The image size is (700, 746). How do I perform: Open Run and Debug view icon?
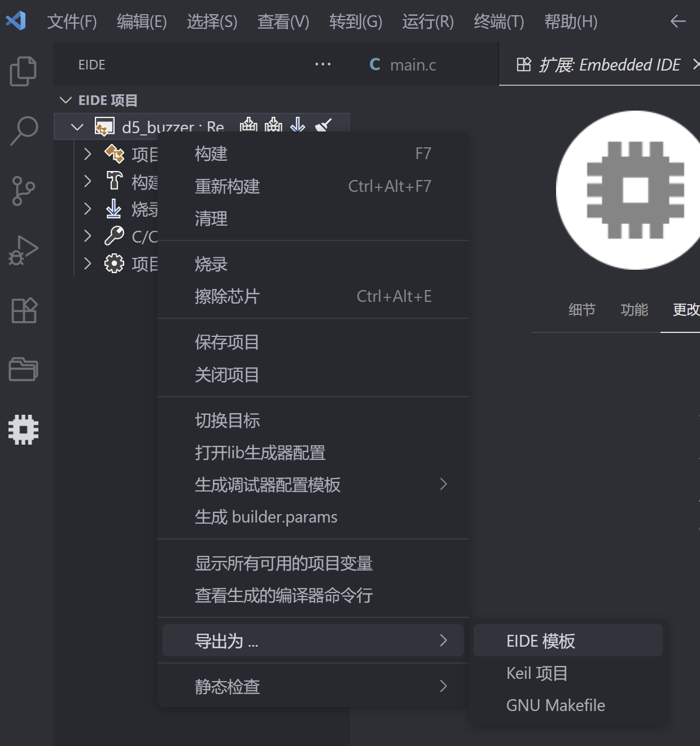[23, 250]
